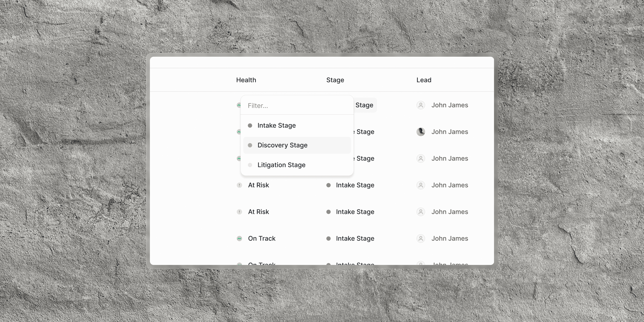Viewport: 644px width, 322px height.
Task: Click the Stage column header
Action: pyautogui.click(x=335, y=80)
